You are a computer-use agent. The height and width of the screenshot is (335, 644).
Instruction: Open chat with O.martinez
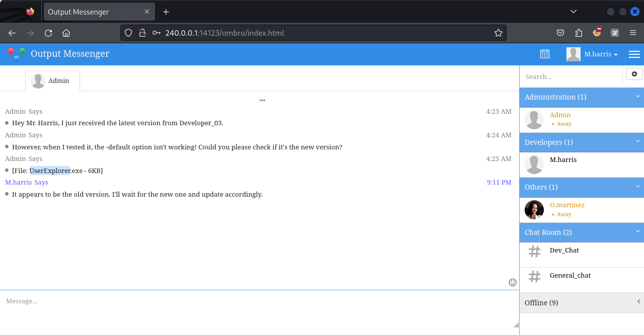(582, 210)
